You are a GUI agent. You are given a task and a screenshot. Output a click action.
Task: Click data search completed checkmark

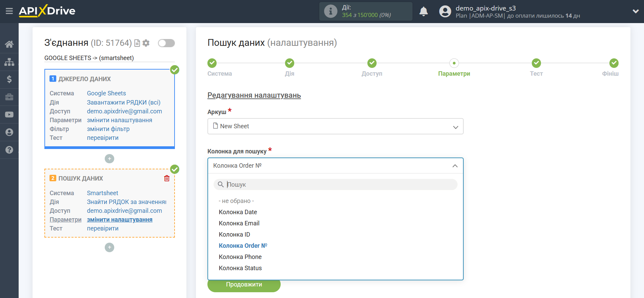(x=175, y=169)
